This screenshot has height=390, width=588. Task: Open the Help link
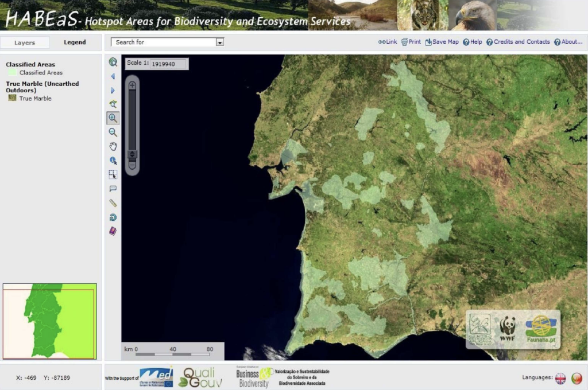tap(473, 42)
